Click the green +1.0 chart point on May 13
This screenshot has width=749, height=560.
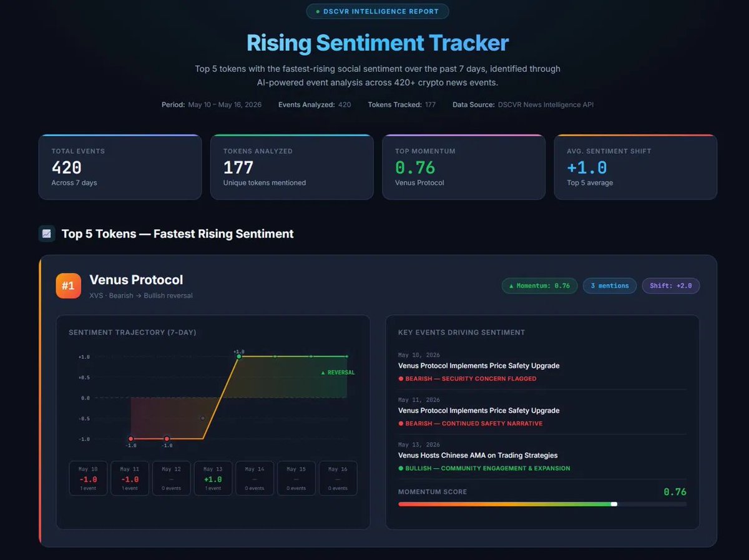pyautogui.click(x=239, y=356)
